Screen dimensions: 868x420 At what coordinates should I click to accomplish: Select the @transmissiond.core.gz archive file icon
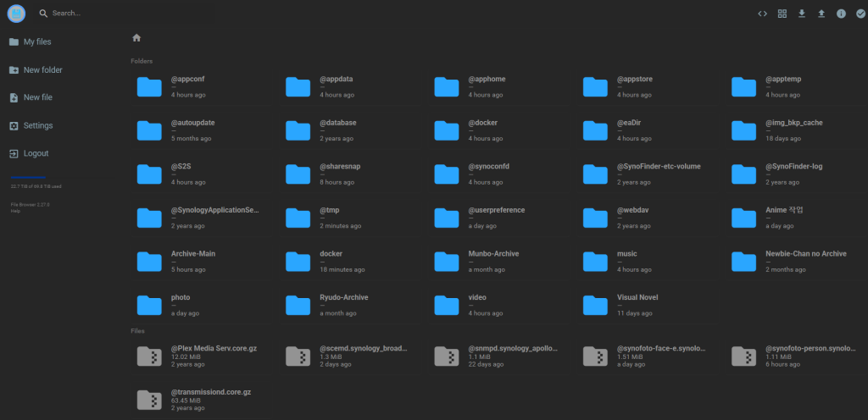(x=149, y=400)
